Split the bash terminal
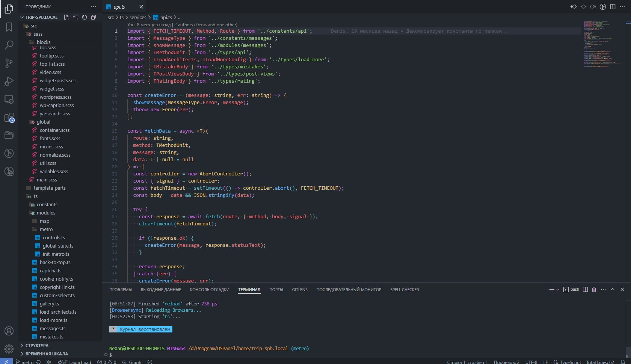 (585, 290)
